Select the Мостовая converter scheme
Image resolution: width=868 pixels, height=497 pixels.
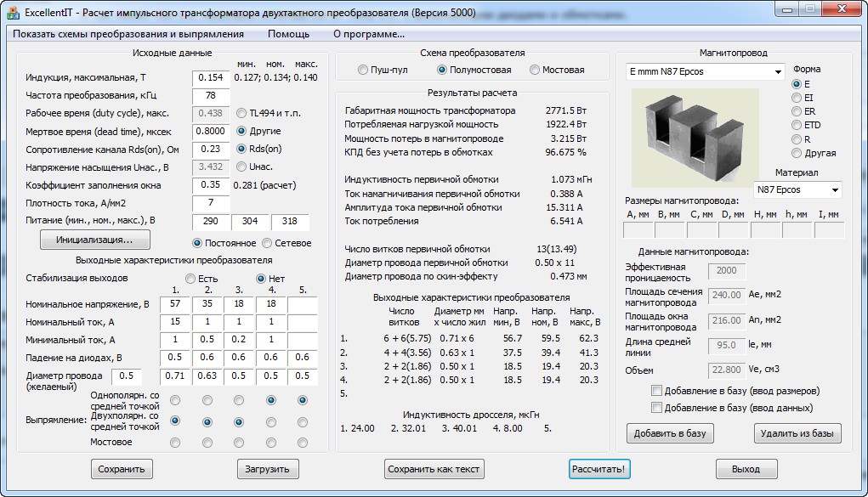point(534,71)
